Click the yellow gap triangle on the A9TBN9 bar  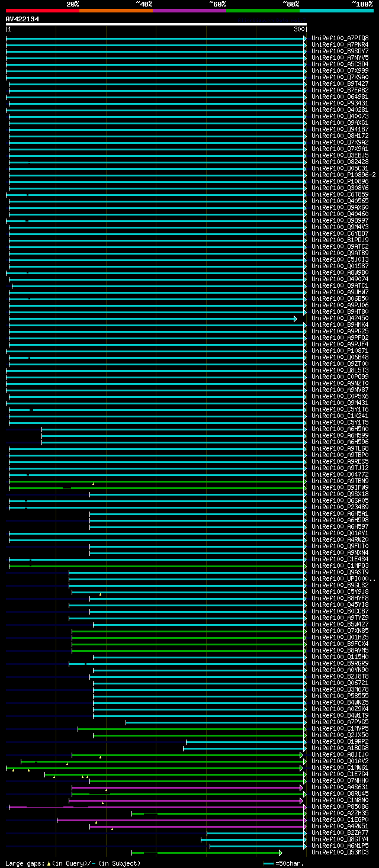[x=93, y=484]
